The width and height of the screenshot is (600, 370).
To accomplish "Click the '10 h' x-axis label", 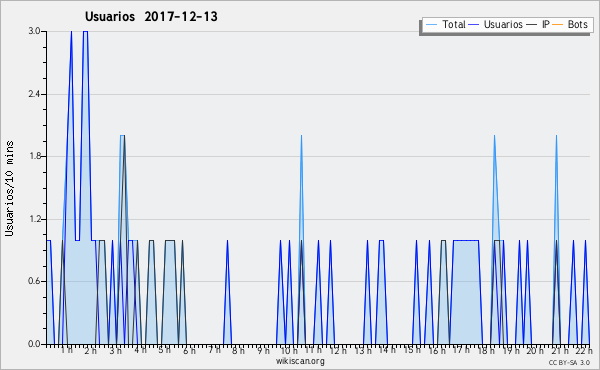I will click(x=289, y=350).
